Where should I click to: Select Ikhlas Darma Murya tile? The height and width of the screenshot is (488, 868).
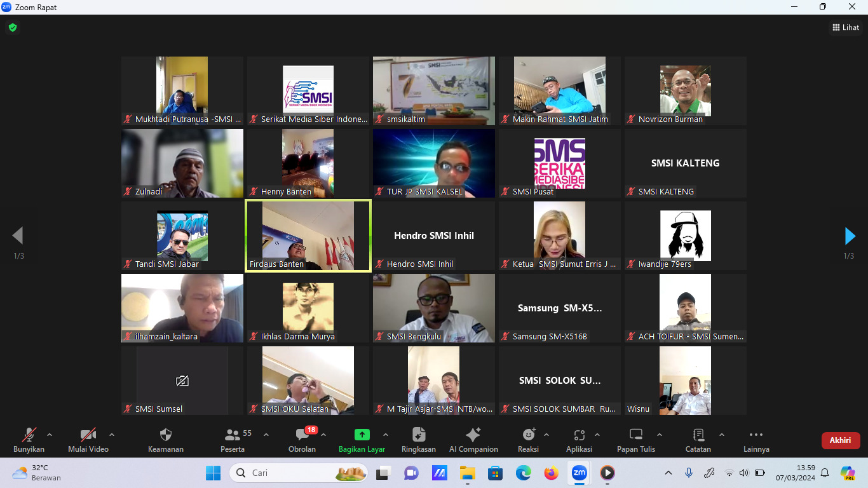[x=308, y=308]
